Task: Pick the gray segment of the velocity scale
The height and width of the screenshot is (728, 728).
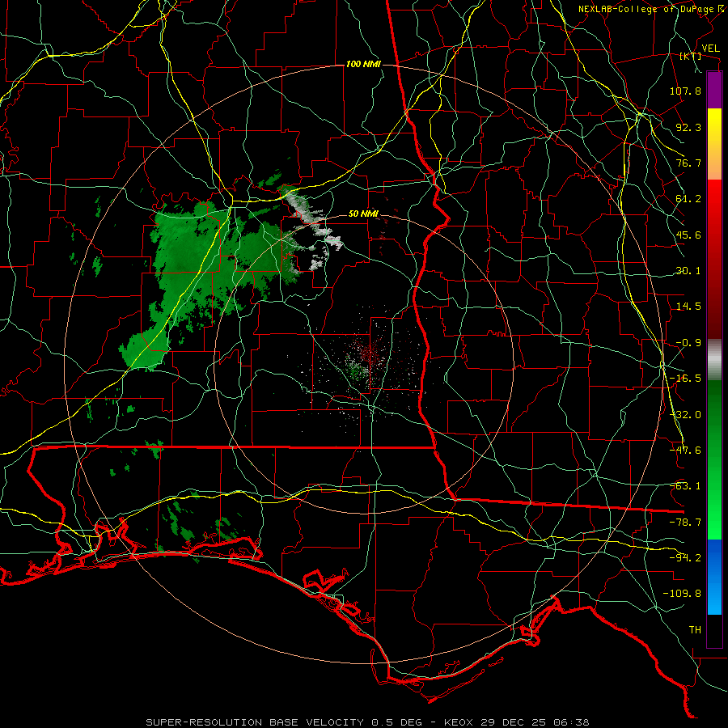Action: click(x=714, y=360)
